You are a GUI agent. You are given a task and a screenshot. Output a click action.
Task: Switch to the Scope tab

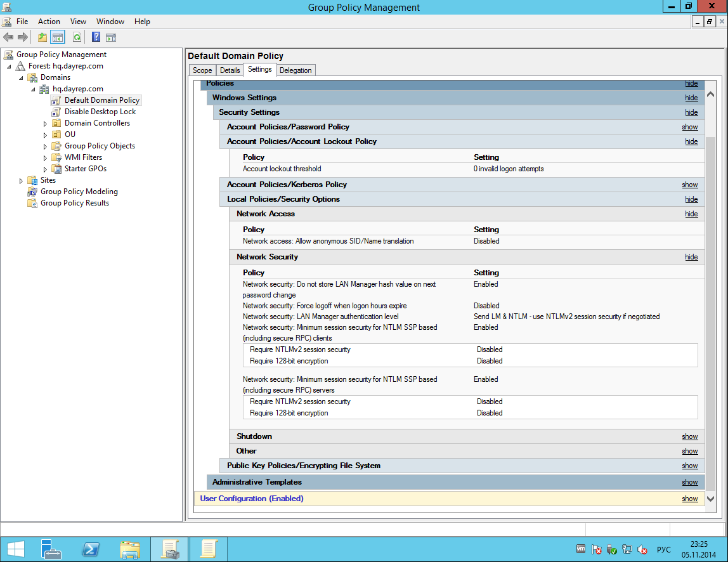pos(202,70)
